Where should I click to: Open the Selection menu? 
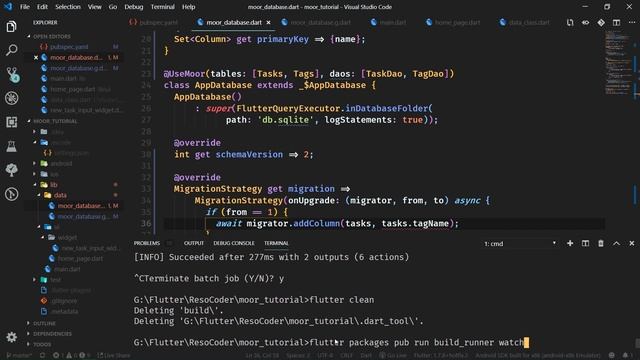pos(68,7)
